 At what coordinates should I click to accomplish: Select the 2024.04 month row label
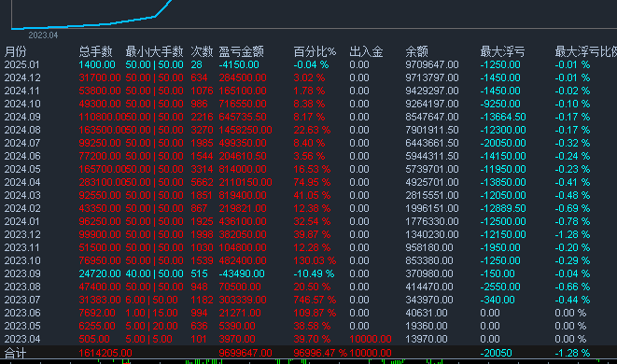(x=22, y=182)
